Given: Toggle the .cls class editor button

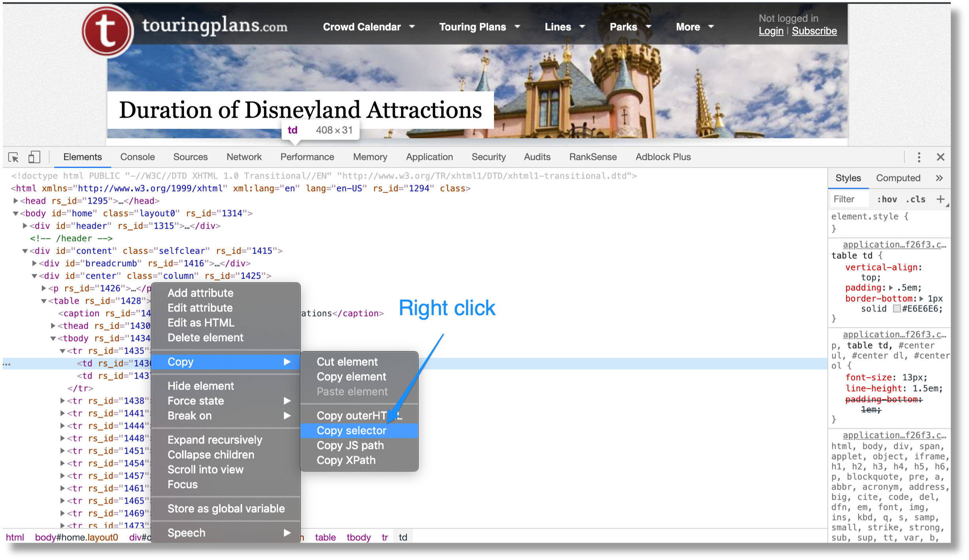Looking at the screenshot, I should point(916,199).
